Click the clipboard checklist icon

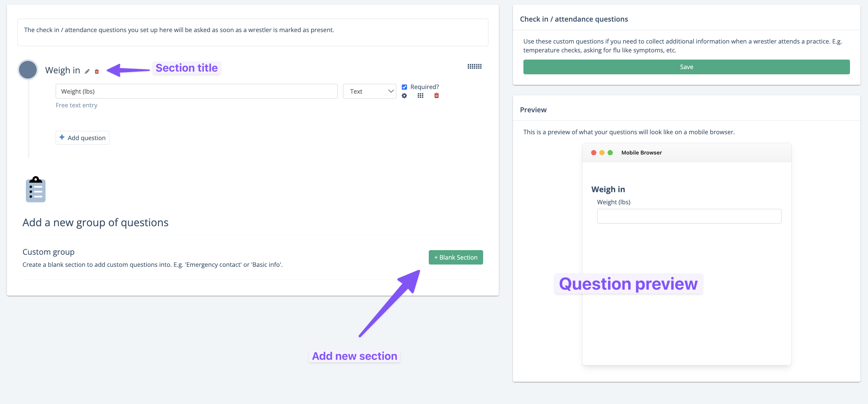(36, 189)
